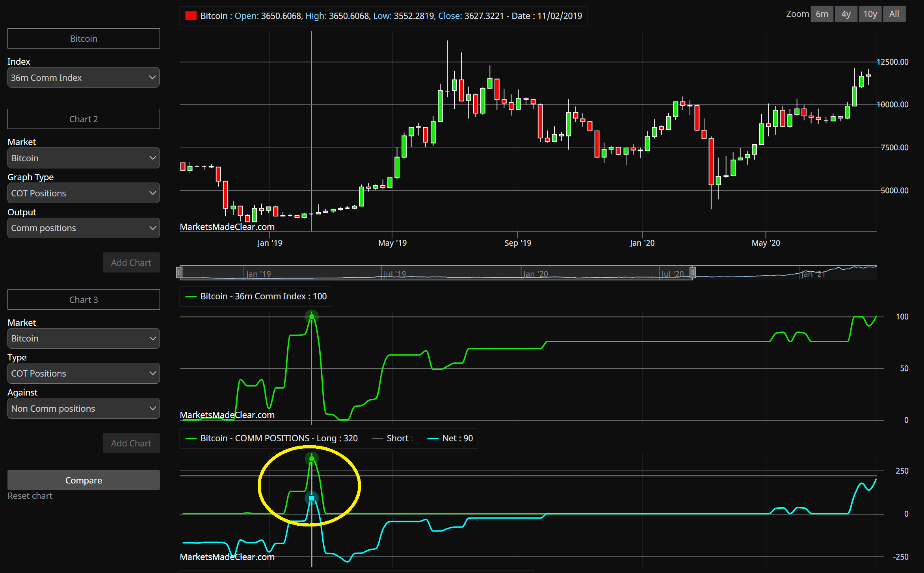Image resolution: width=924 pixels, height=573 pixels.
Task: Open the Against dropdown showing Non Comm positions
Action: pos(84,409)
